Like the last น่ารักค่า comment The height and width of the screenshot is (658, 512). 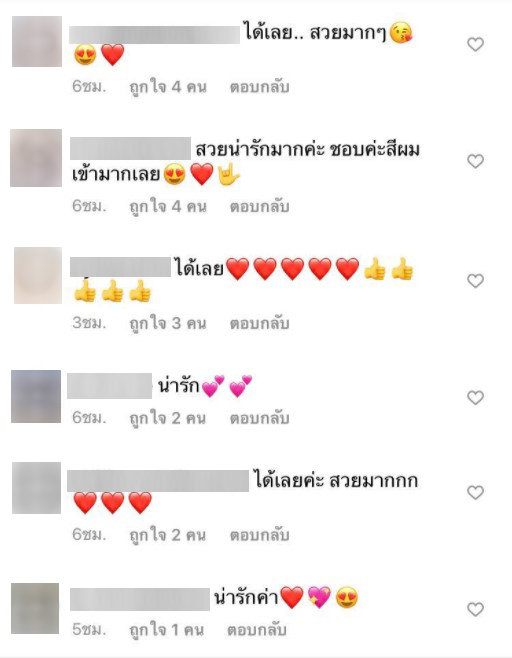pyautogui.click(x=475, y=609)
